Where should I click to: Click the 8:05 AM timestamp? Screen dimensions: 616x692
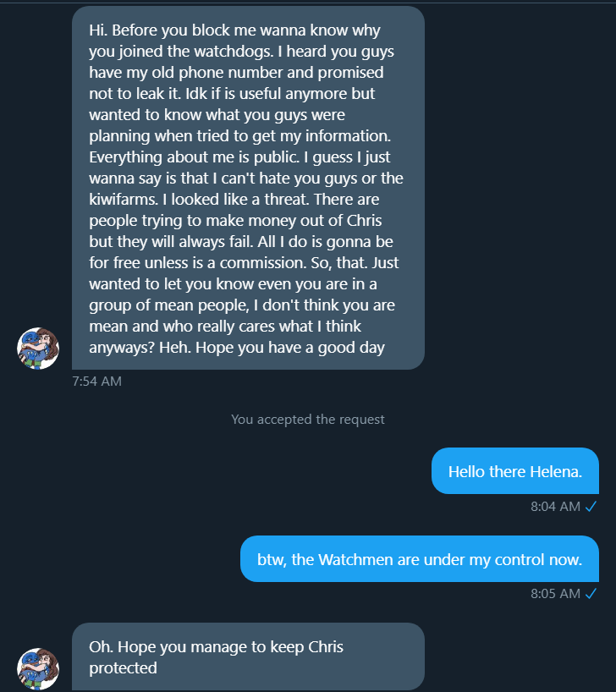[x=555, y=593]
